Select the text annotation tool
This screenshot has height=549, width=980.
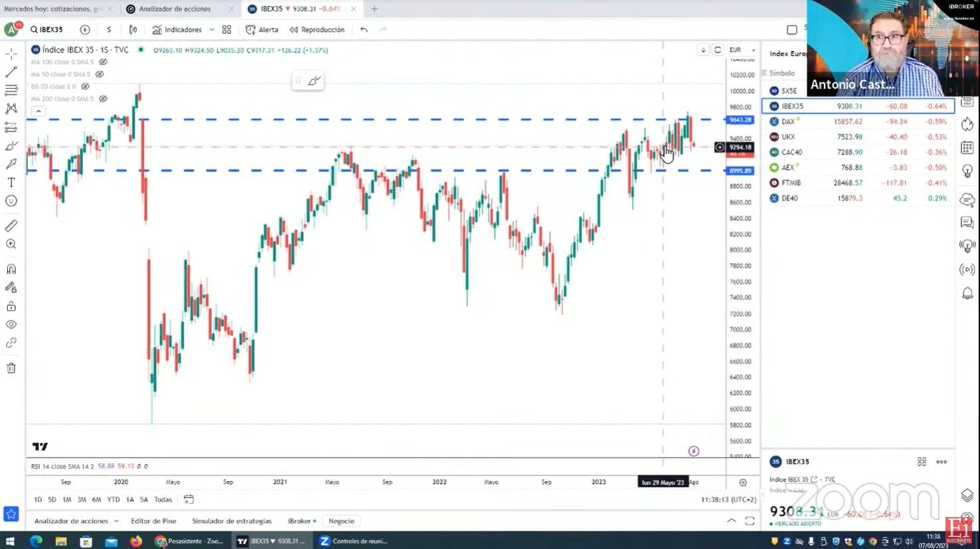coord(11,183)
